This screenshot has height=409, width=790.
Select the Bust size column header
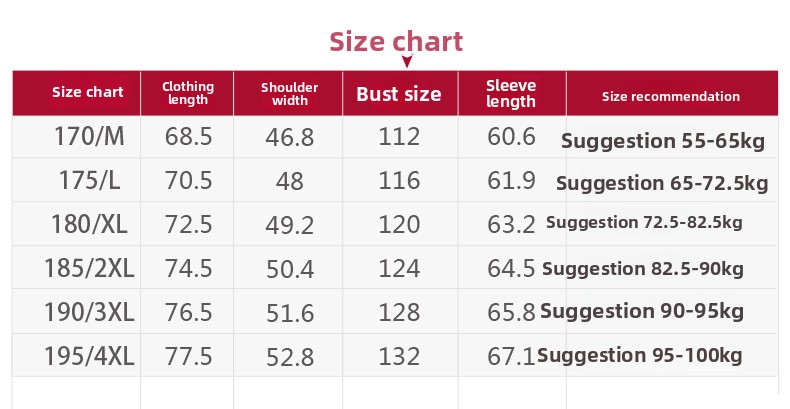coord(399,94)
